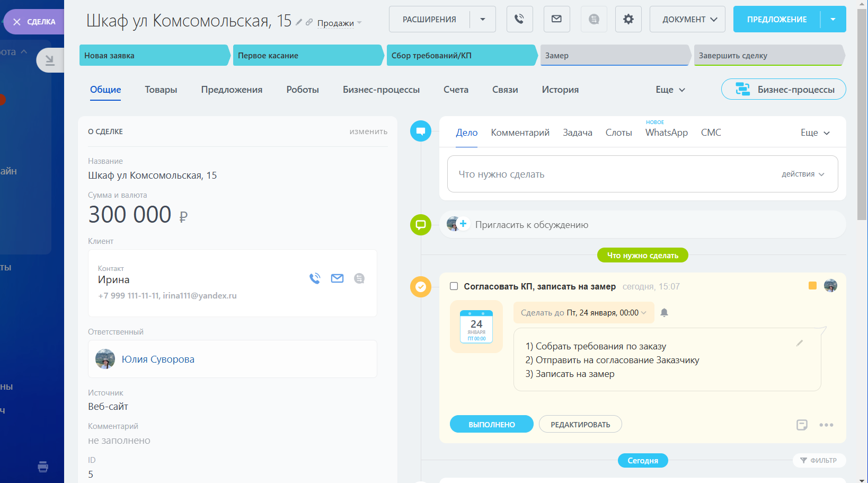This screenshot has width=868, height=483.
Task: Click the chat bubble icon in top toolbar
Action: (x=594, y=19)
